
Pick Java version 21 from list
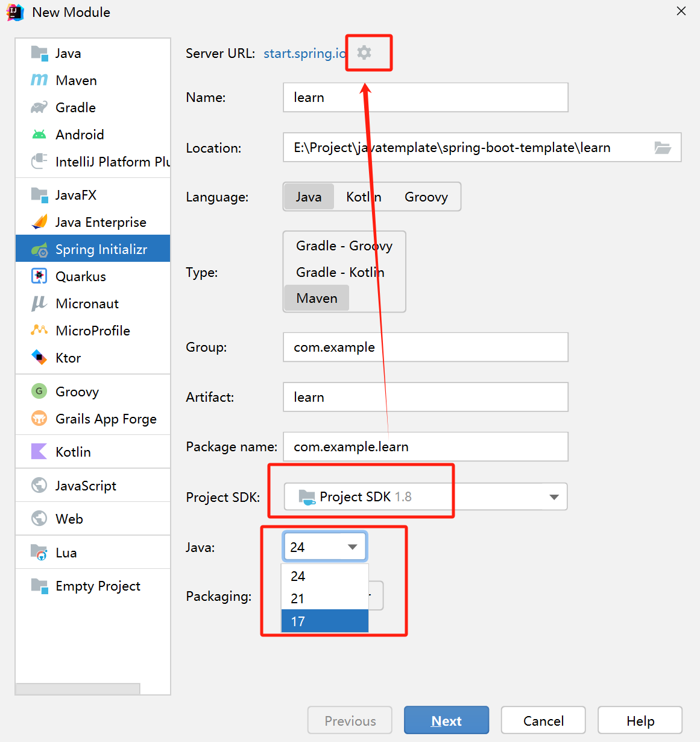click(324, 598)
